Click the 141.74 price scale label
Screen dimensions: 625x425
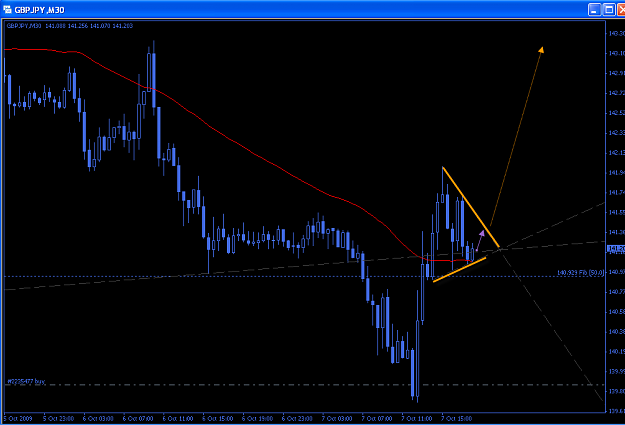616,192
